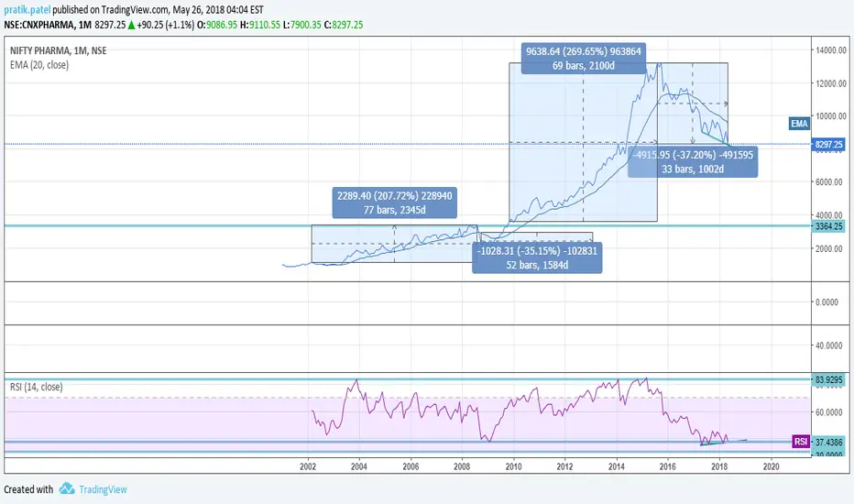Screen dimensions: 854x504
Task: Select the -1028.31 (-35.15%) measurement label
Action: pyautogui.click(x=537, y=257)
